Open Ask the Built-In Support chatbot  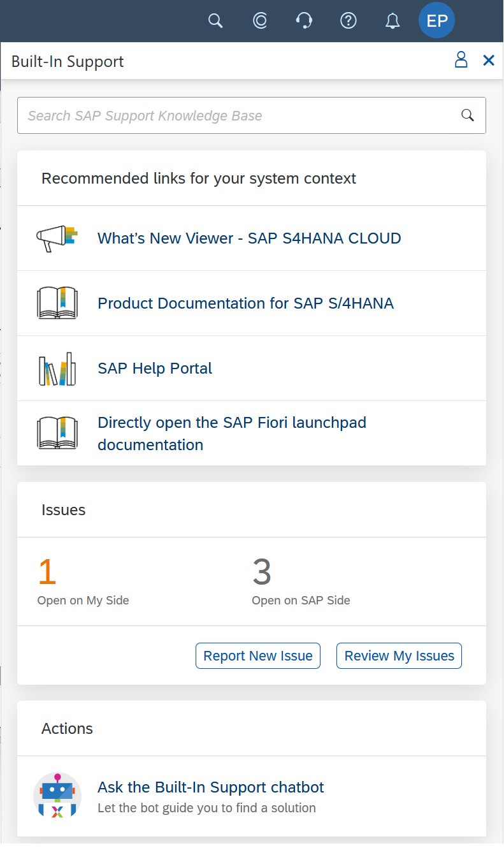[211, 787]
